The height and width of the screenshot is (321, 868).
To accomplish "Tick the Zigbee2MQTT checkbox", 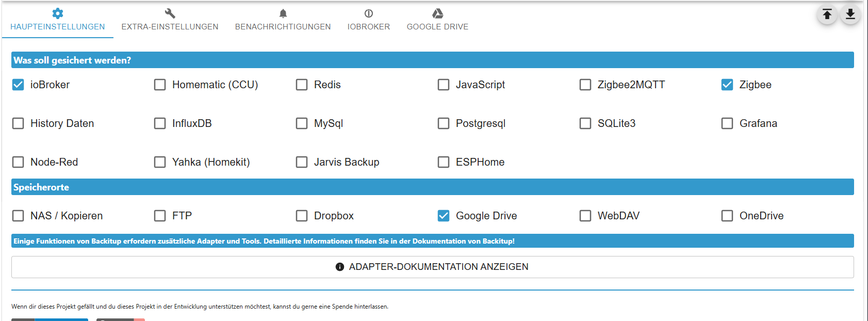I will click(585, 85).
